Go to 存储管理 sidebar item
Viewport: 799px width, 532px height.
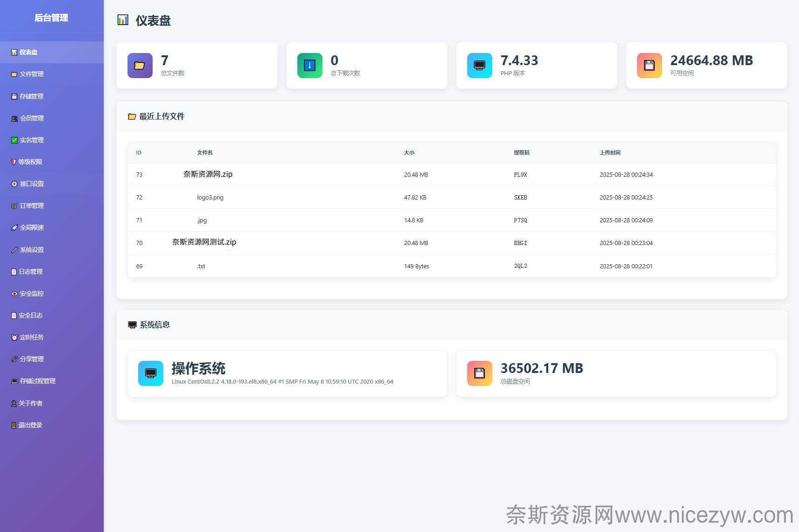click(x=31, y=96)
